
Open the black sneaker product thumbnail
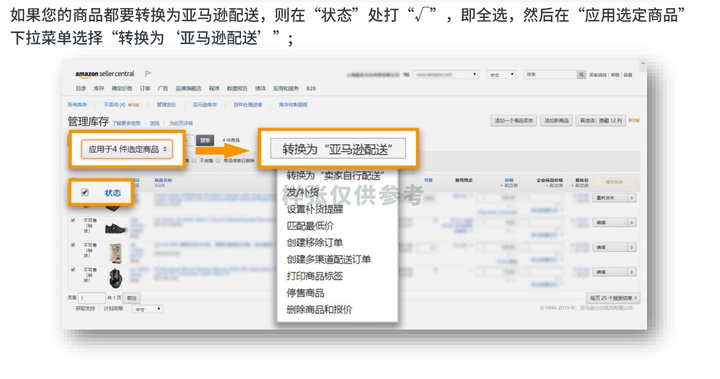click(115, 228)
